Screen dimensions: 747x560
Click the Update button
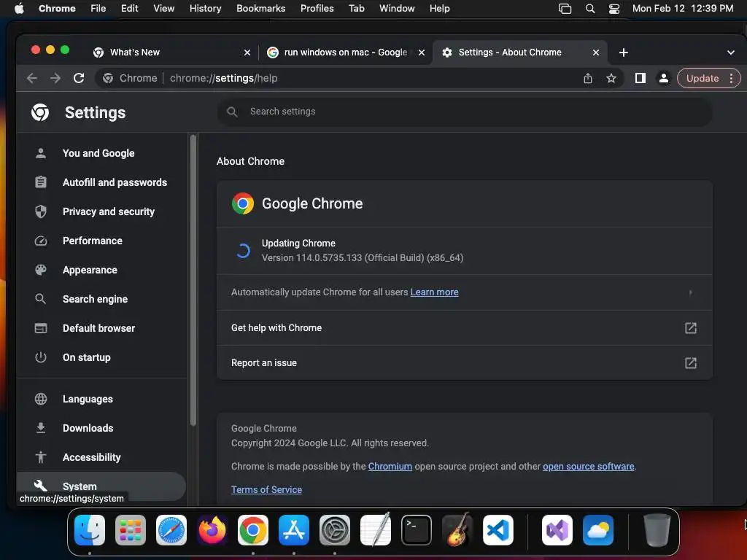(703, 78)
